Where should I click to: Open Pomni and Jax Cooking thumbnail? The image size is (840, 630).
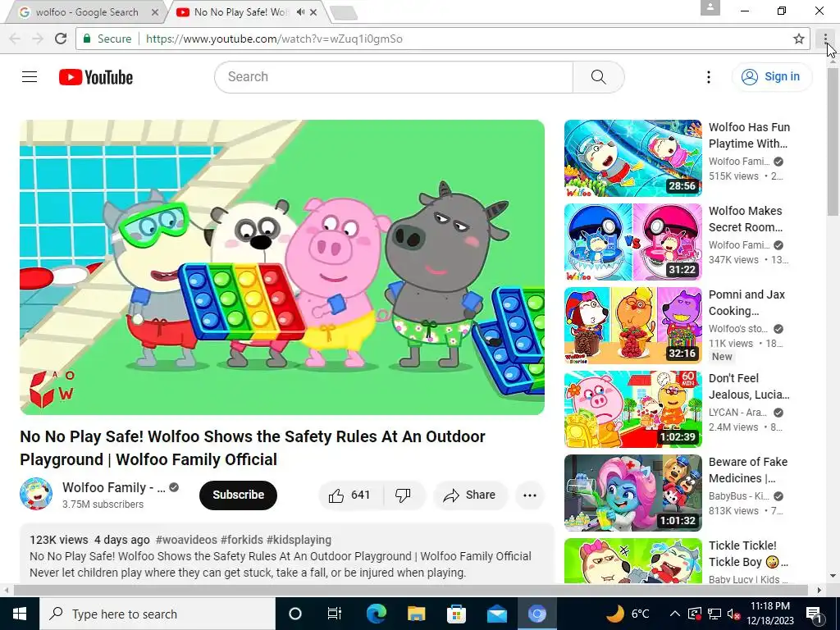pyautogui.click(x=632, y=326)
